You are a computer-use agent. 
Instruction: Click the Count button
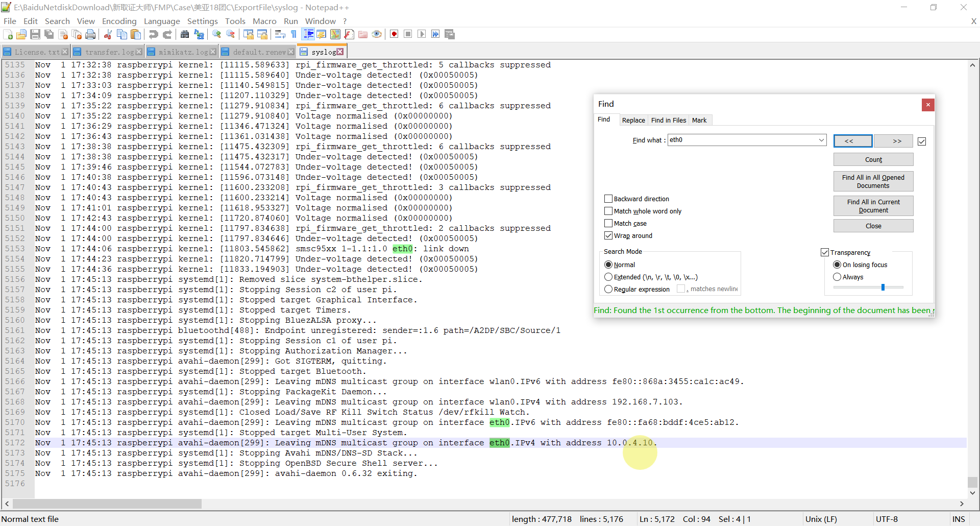coord(873,159)
